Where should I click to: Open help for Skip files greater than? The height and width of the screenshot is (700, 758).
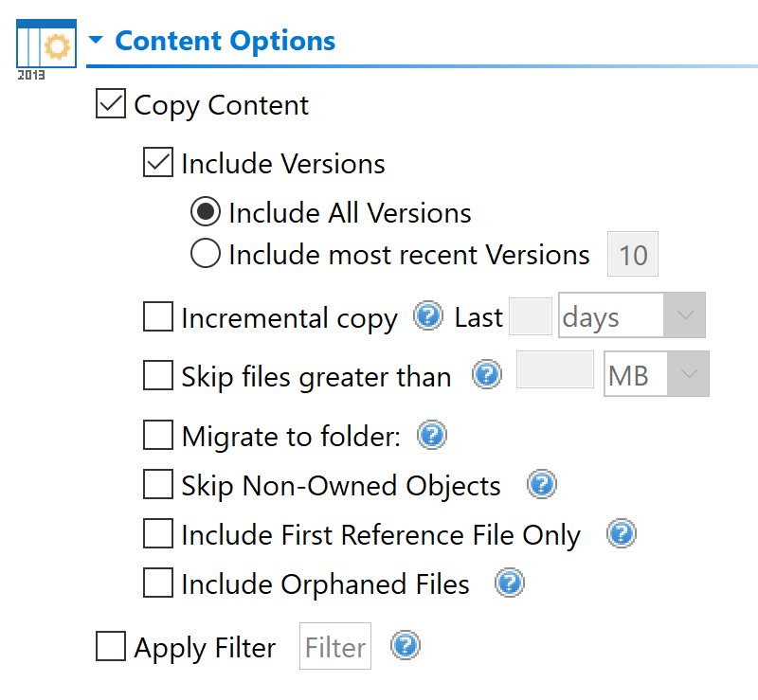[x=486, y=375]
